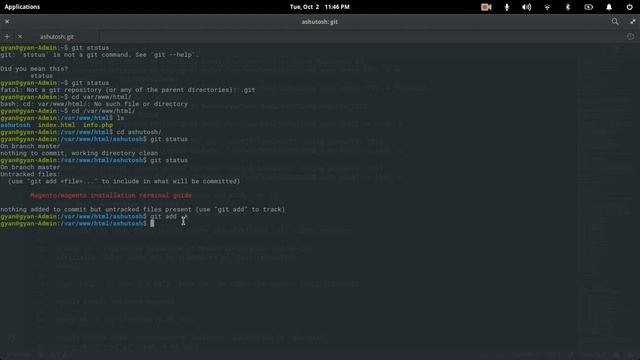
Task: Click 'info.php' in the ls output
Action: point(98,125)
